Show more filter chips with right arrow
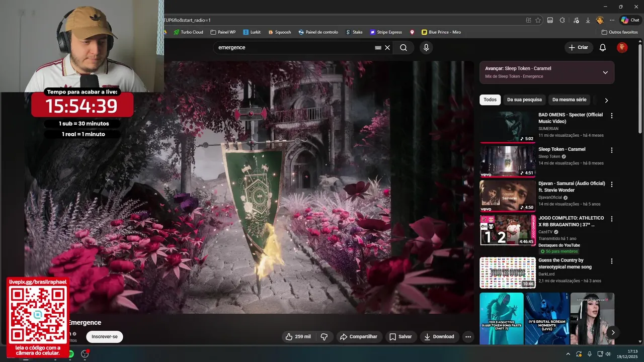The width and height of the screenshot is (644, 362). coord(606,100)
